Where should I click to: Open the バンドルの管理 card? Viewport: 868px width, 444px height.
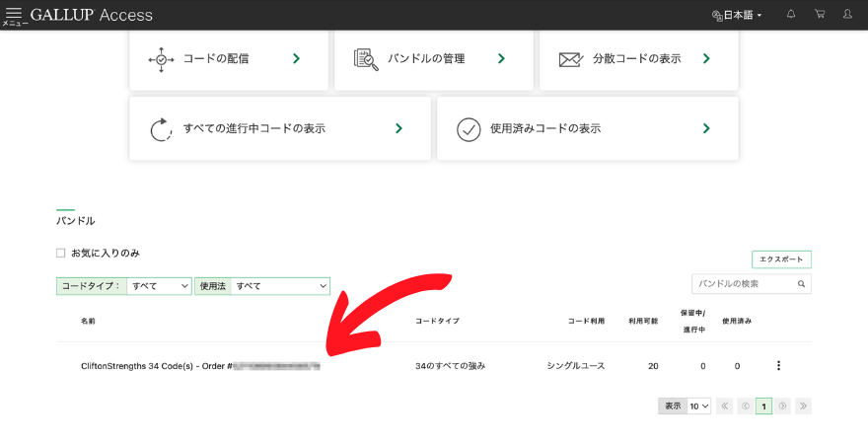tap(434, 60)
